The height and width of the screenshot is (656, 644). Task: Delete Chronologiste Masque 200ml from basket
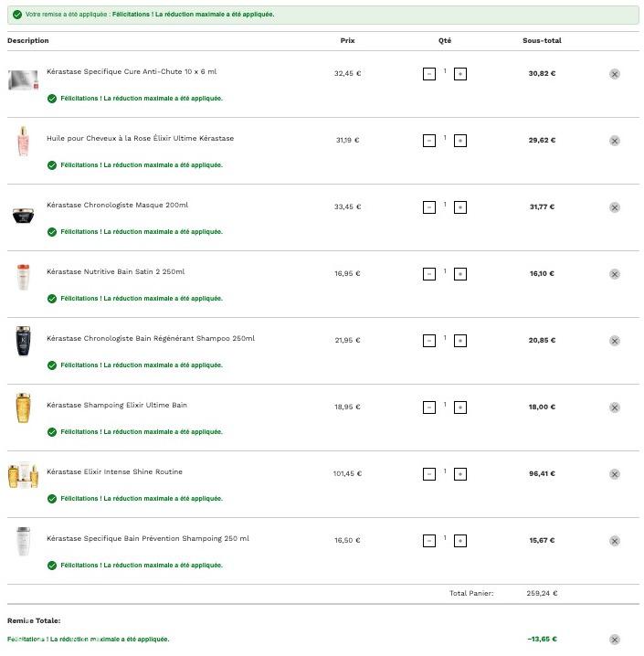[x=614, y=207]
